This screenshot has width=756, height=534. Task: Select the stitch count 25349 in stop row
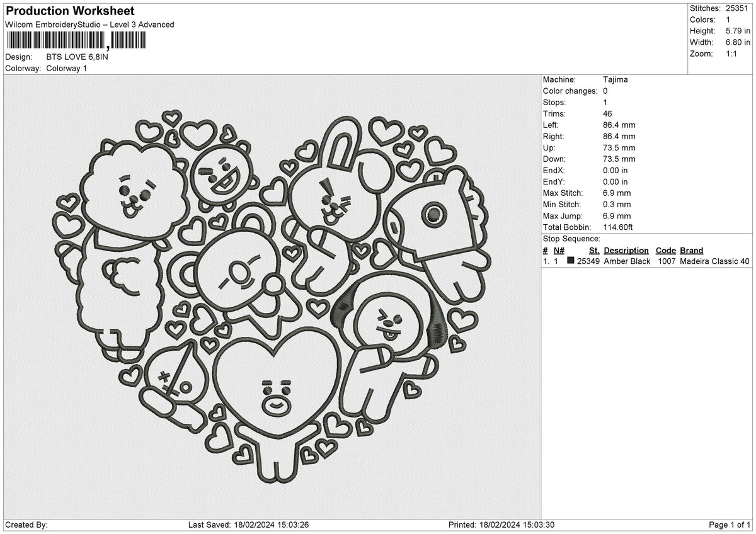coord(588,261)
